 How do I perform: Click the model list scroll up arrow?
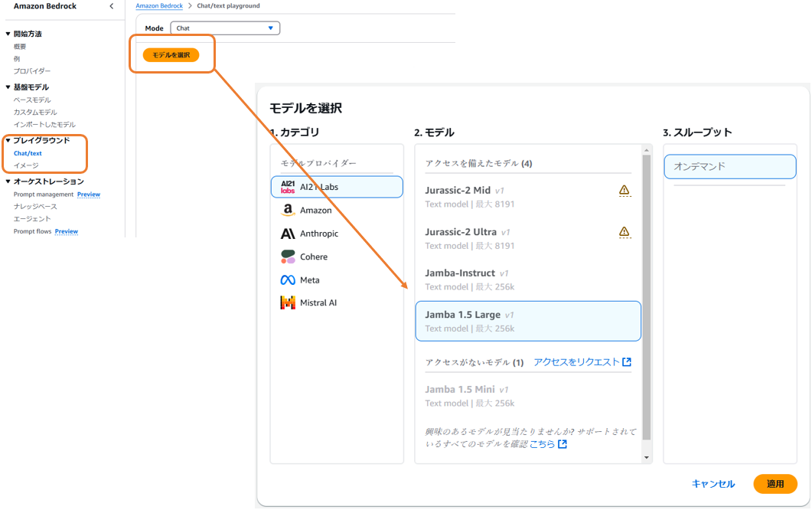pyautogui.click(x=646, y=150)
